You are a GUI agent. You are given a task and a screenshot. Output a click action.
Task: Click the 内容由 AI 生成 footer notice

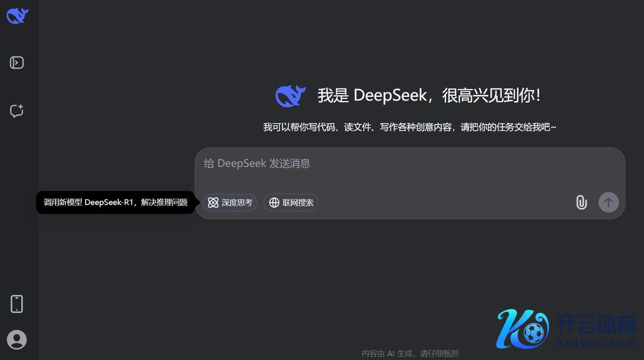(410, 354)
